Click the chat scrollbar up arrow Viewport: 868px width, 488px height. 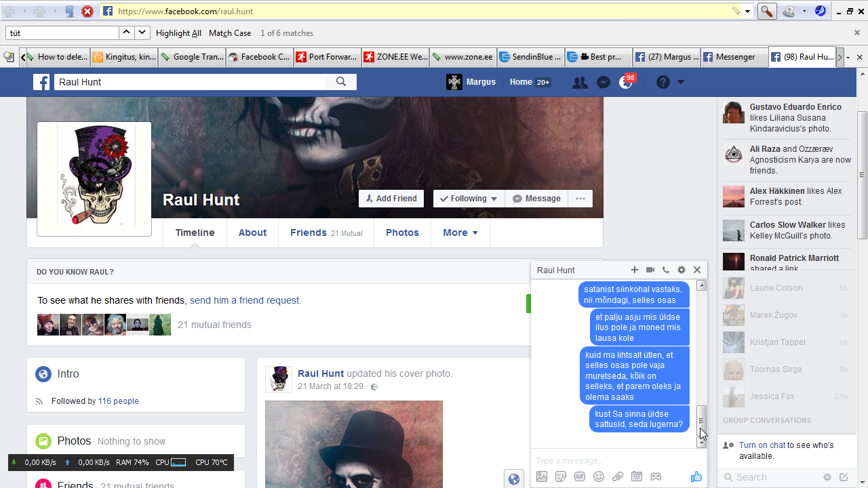(702, 285)
